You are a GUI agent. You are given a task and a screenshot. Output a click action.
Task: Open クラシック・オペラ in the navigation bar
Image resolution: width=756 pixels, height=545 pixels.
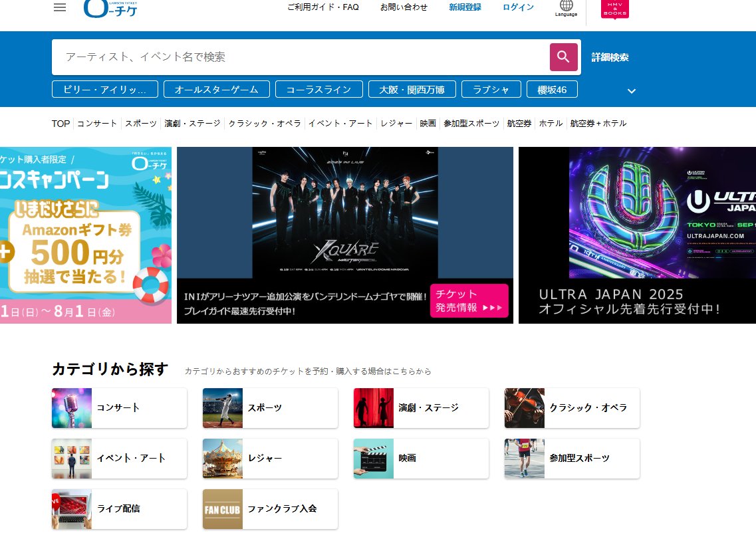coord(265,124)
